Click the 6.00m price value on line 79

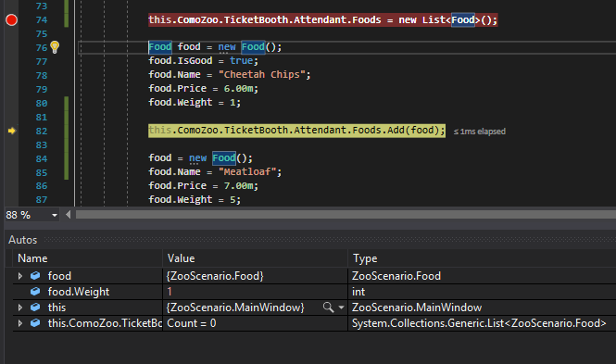click(x=238, y=88)
